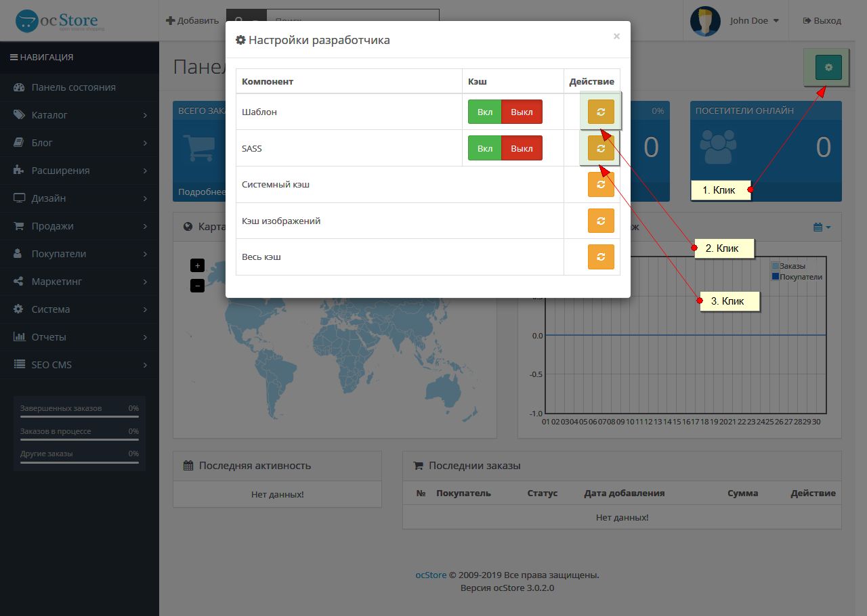
Task: Click the monitor icon beside Дизайн
Action: tap(19, 198)
